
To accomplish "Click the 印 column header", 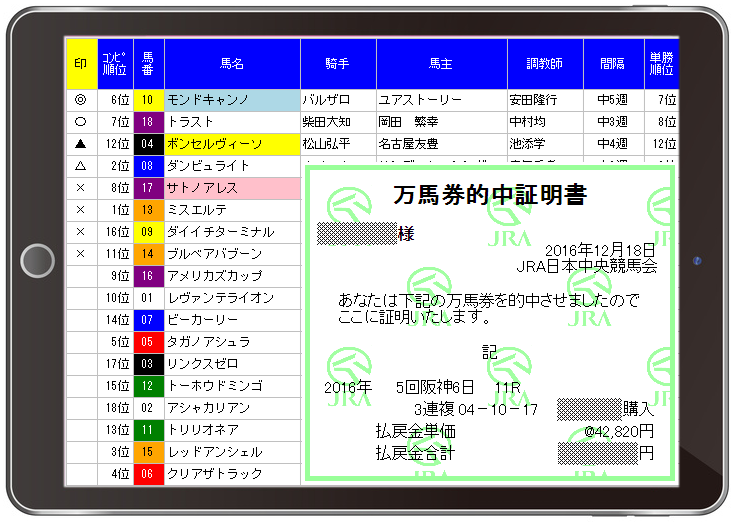I will 82,64.
